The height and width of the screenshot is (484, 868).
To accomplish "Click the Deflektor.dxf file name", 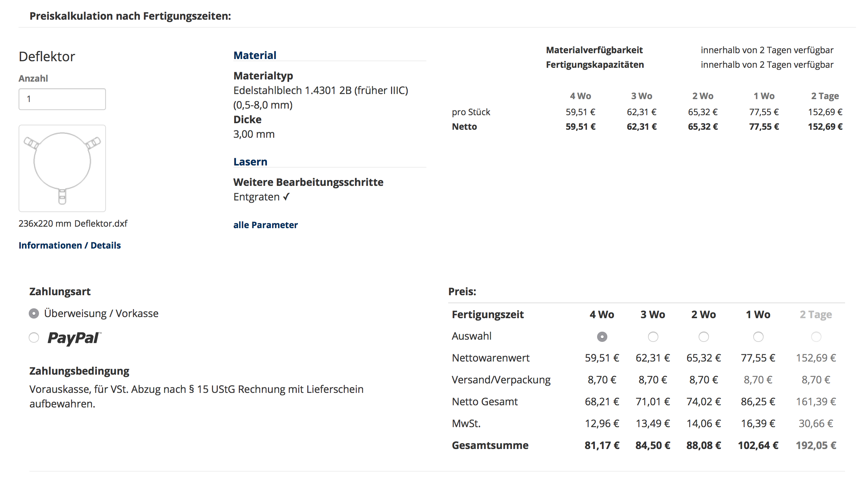I will pyautogui.click(x=101, y=223).
